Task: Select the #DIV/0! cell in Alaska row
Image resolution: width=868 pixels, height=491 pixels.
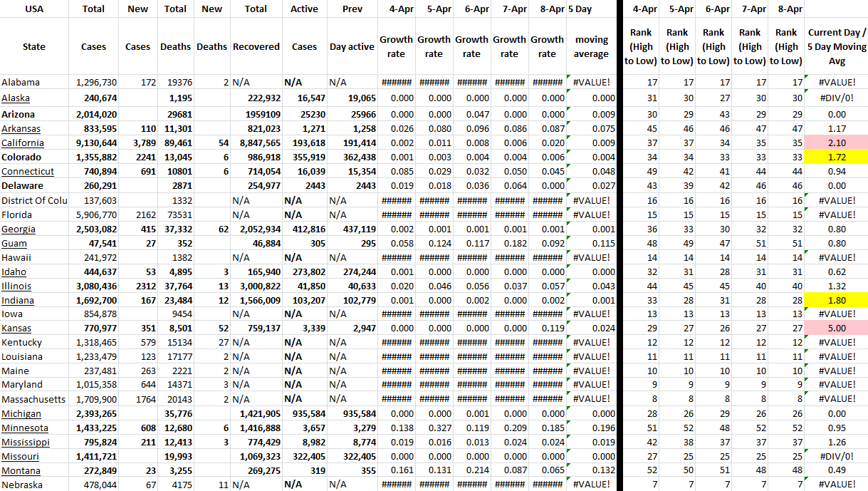Action: click(837, 98)
